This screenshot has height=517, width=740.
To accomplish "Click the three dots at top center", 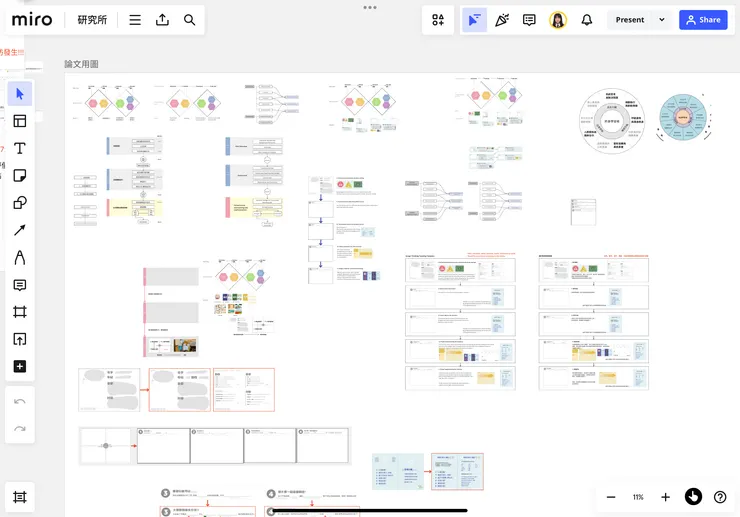I will [370, 8].
